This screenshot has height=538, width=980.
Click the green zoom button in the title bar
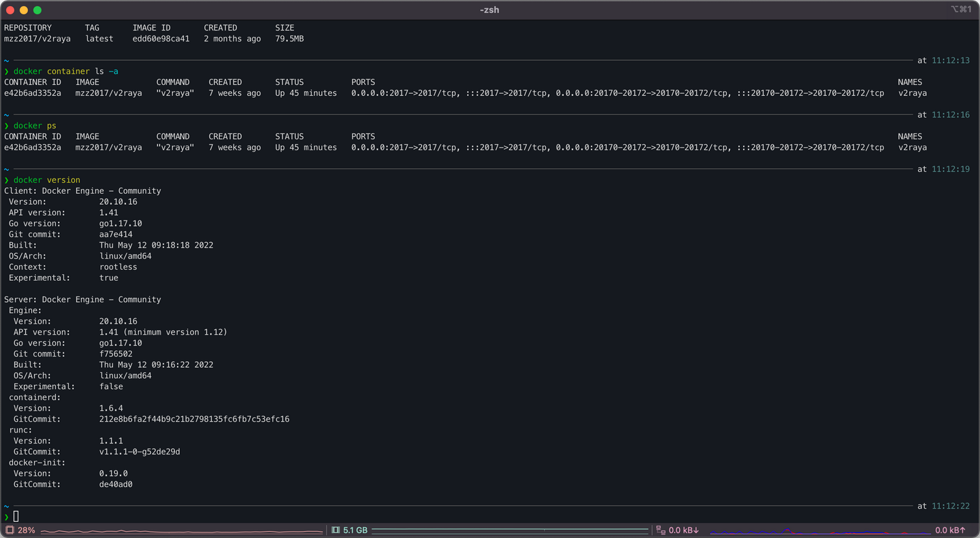(37, 10)
